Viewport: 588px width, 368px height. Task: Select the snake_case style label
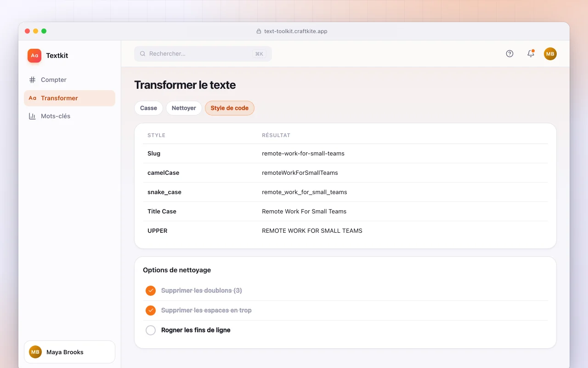coord(164,192)
